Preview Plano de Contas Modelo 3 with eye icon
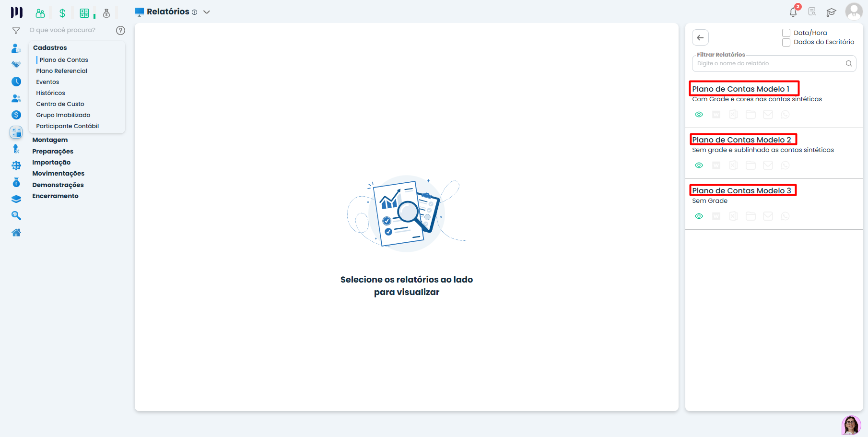868x437 pixels. [x=699, y=216]
